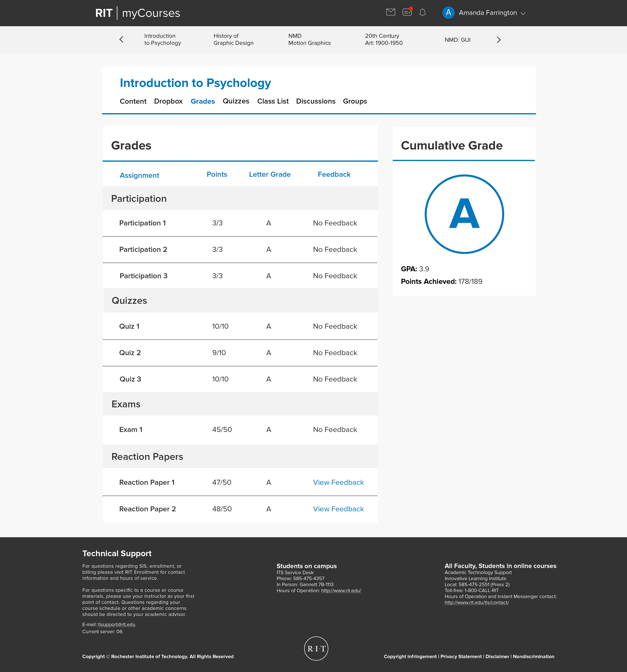Viewport: 627px width, 672px height.
Task: Open the Quizzes tab
Action: point(236,101)
